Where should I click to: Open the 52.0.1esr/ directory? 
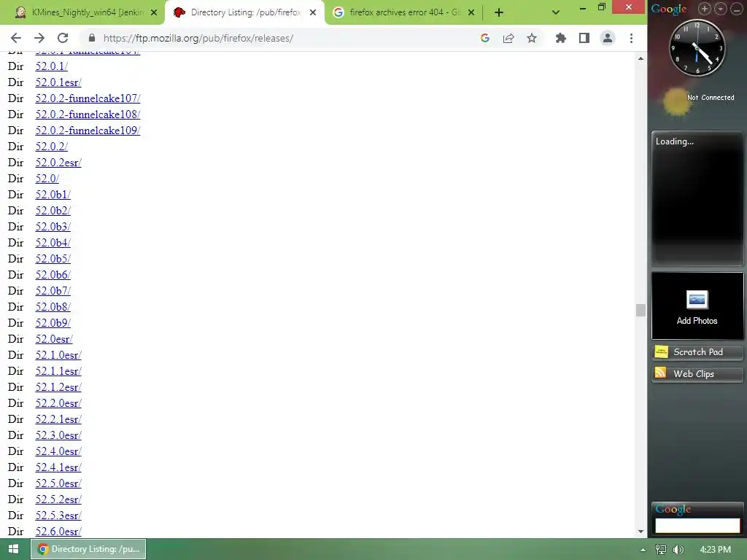[58, 82]
